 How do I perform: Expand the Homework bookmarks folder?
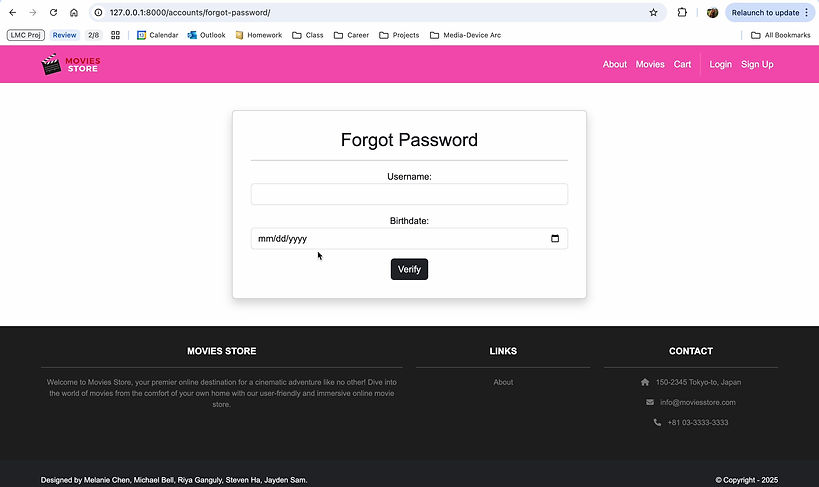259,35
